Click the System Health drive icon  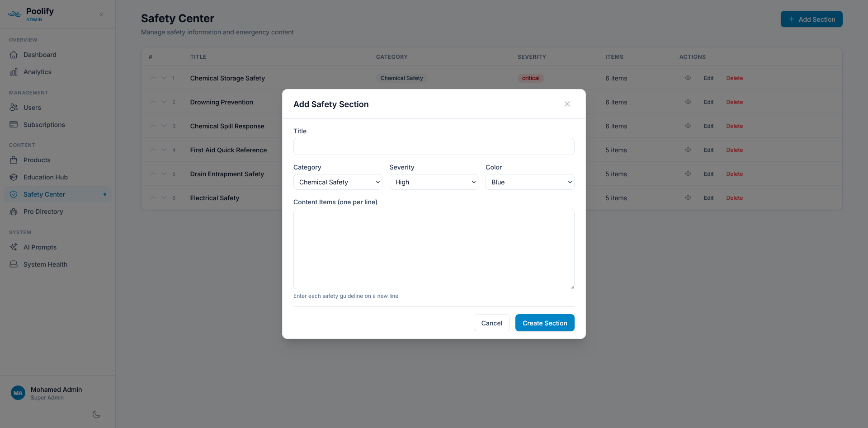coord(14,264)
